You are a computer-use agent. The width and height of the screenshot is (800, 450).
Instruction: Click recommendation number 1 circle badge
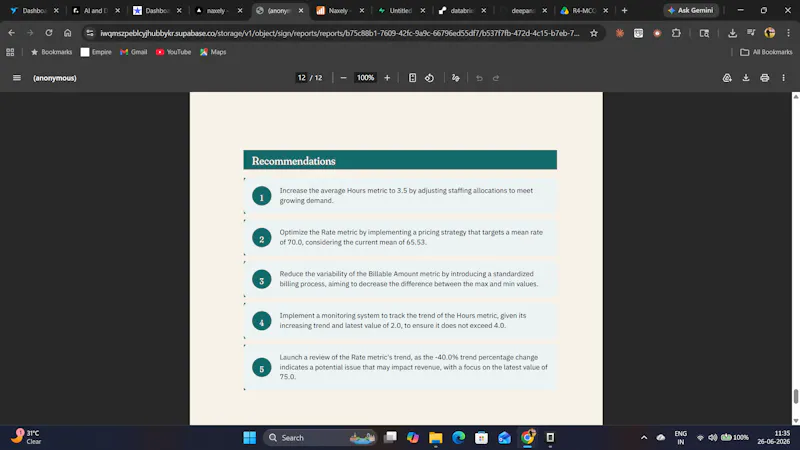click(x=262, y=196)
